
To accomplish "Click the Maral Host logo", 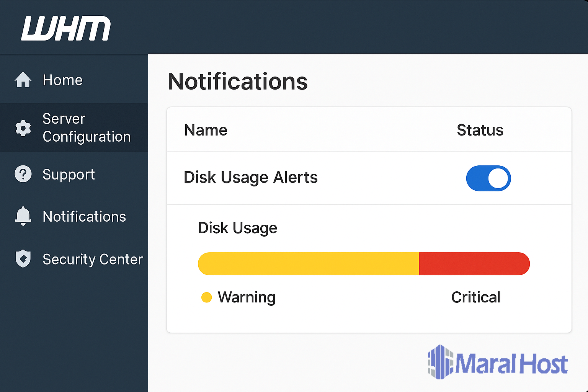I will (x=498, y=363).
